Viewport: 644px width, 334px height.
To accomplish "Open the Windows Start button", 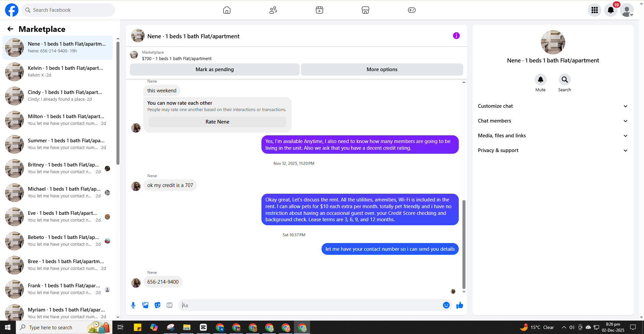I will [8, 327].
